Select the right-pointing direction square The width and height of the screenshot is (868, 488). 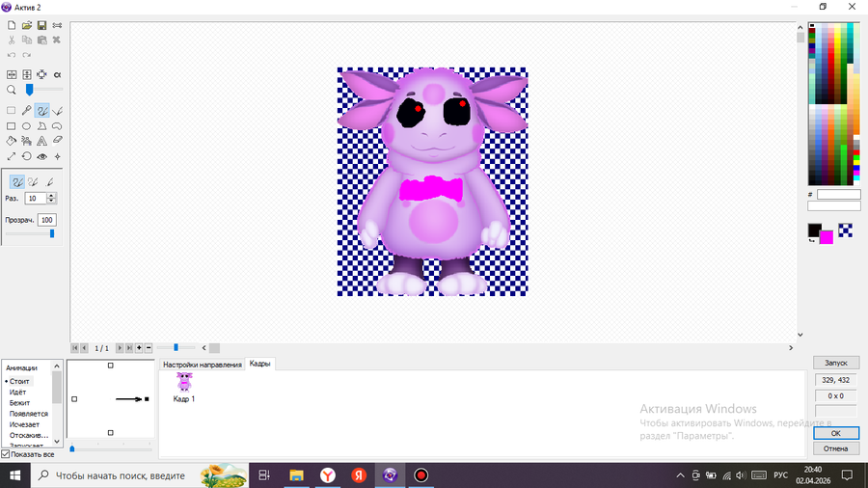point(147,399)
